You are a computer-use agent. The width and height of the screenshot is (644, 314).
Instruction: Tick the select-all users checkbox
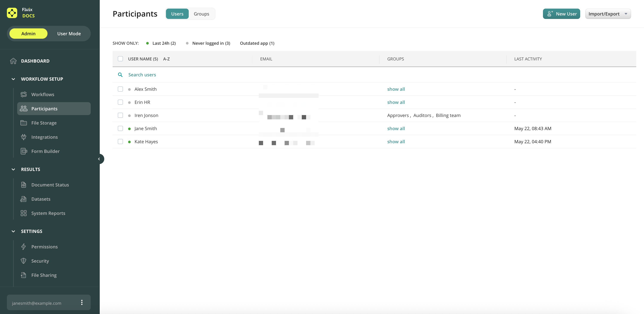pyautogui.click(x=120, y=59)
